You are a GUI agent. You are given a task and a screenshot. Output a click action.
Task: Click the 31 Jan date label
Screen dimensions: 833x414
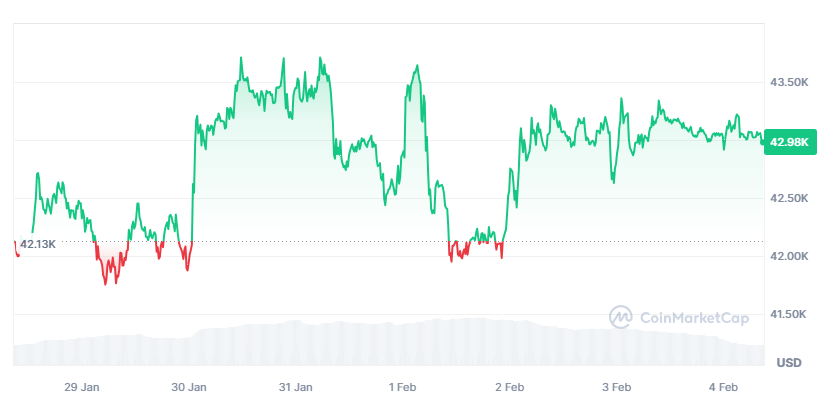click(296, 386)
